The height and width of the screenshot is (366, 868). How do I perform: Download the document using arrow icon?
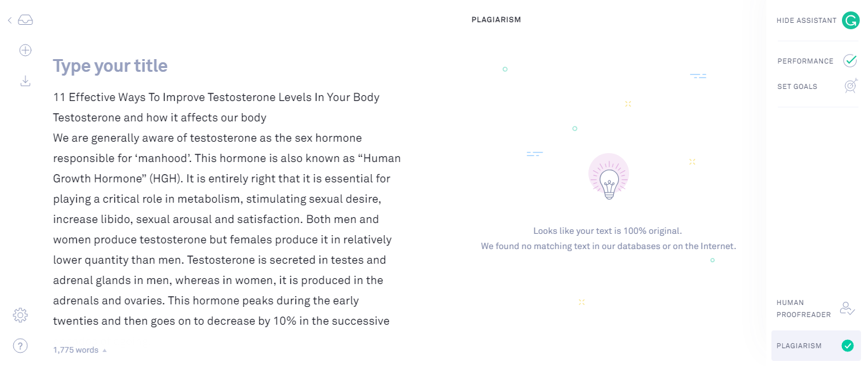(25, 81)
